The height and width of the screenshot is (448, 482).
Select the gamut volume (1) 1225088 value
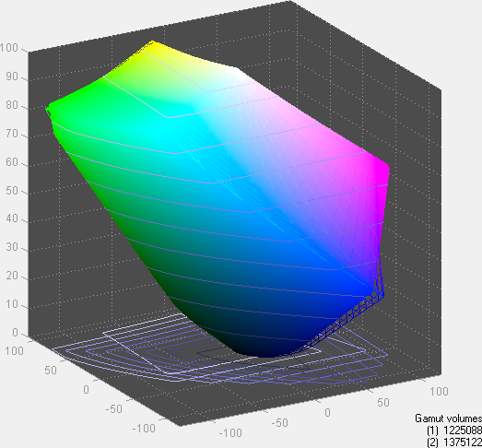[x=454, y=430]
